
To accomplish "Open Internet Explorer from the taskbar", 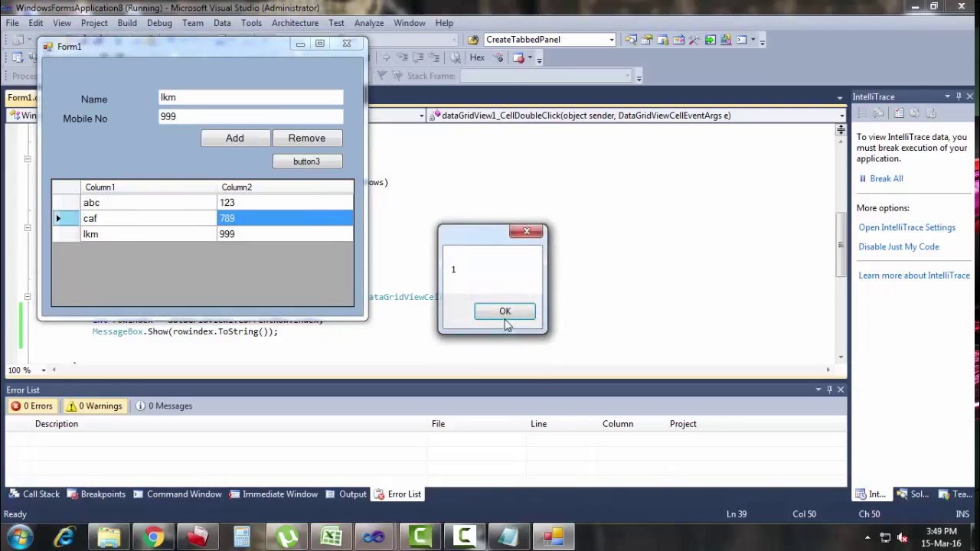I will [64, 537].
